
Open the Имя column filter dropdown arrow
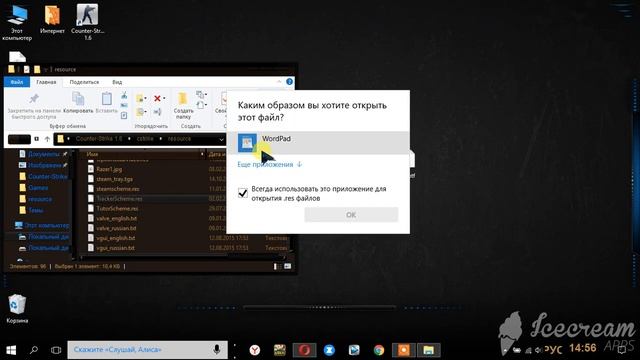[202, 154]
